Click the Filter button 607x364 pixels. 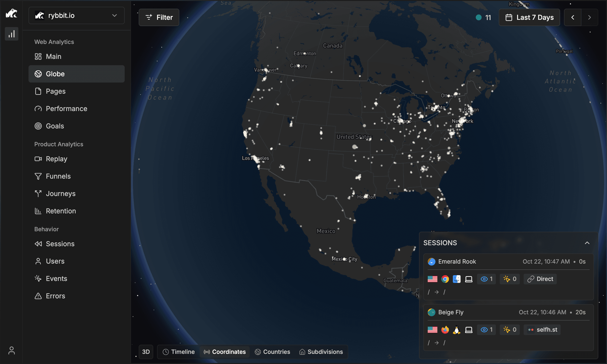click(159, 17)
